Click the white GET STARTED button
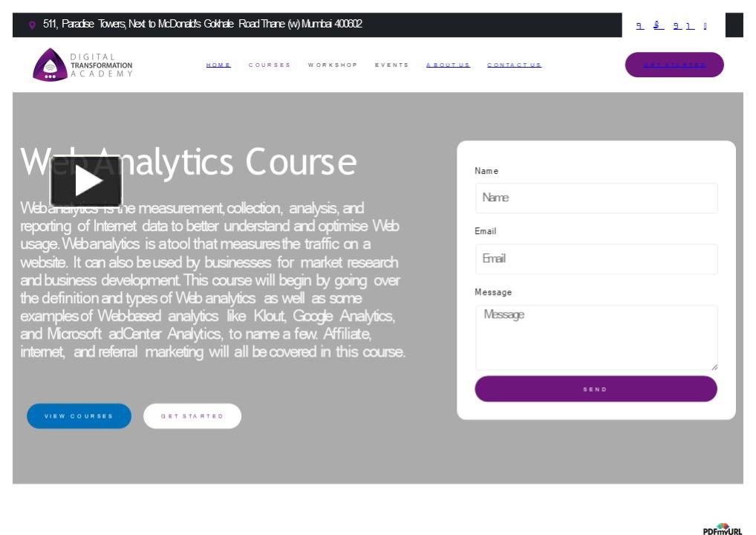The width and height of the screenshot is (756, 535). 192,416
